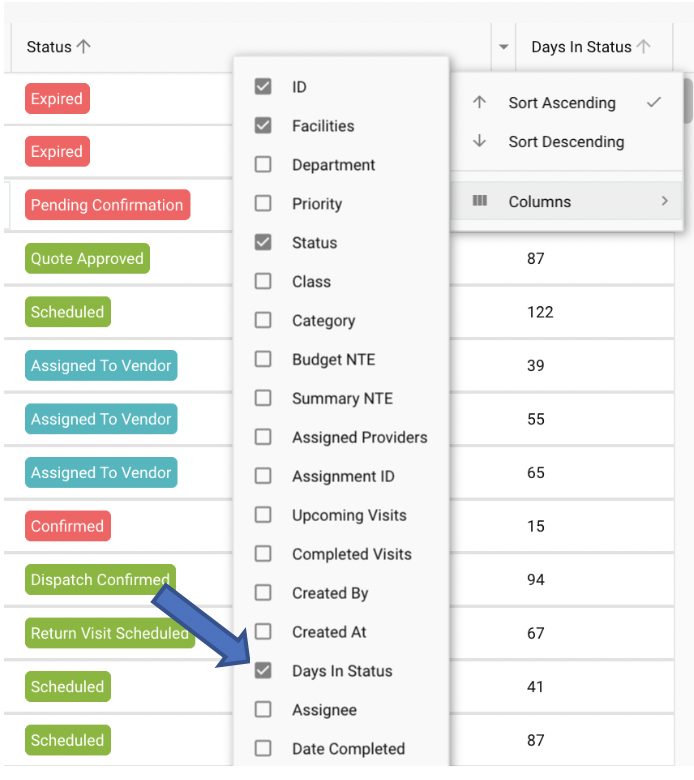Click the Dispatch Confirmed status badge

click(x=99, y=580)
